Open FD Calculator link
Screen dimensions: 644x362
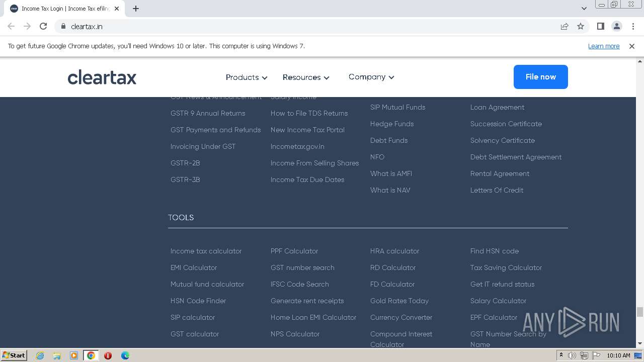(x=392, y=284)
